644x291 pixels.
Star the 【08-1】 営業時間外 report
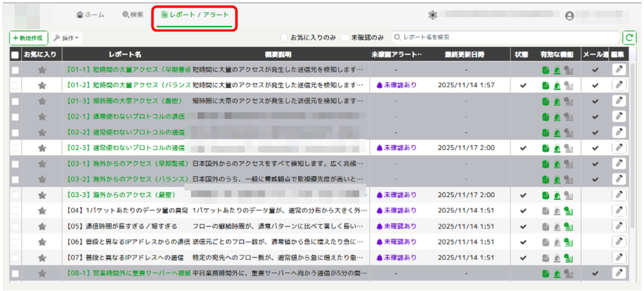(x=42, y=273)
